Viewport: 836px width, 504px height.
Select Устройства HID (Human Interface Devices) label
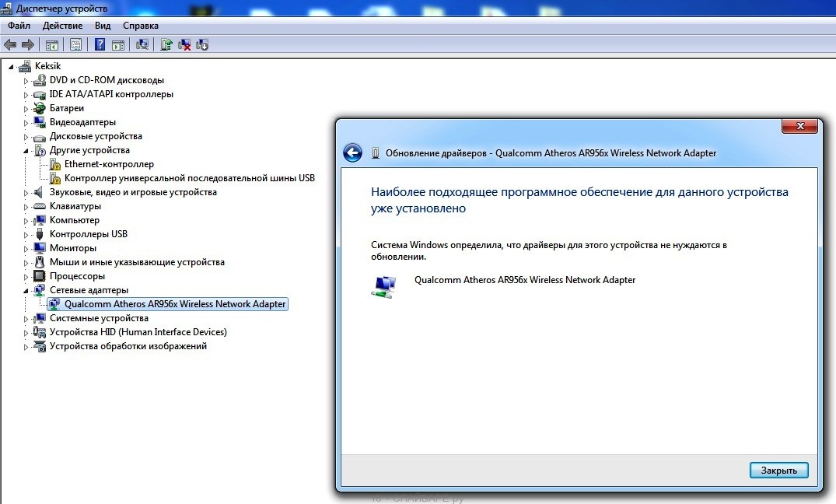pyautogui.click(x=138, y=332)
